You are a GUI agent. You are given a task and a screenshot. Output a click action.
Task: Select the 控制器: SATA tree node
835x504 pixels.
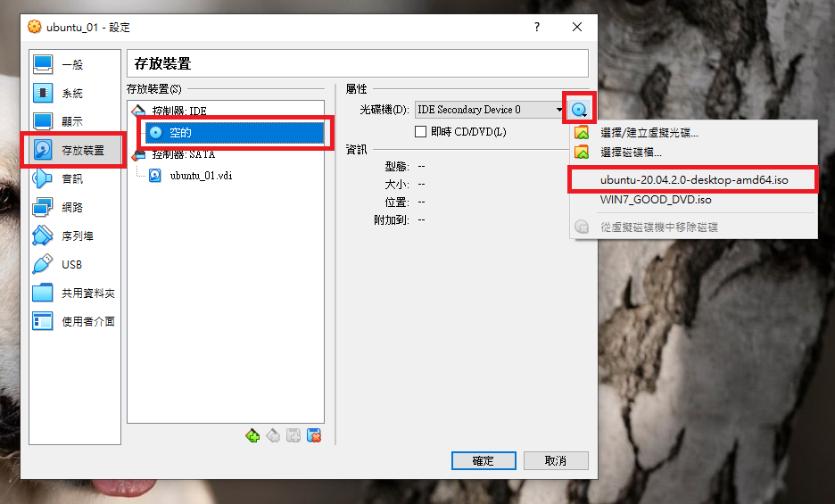point(183,154)
